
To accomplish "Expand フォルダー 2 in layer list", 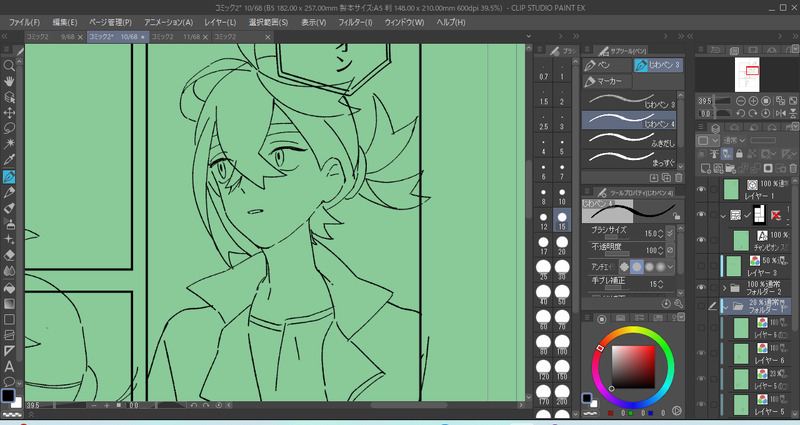I will (x=724, y=288).
